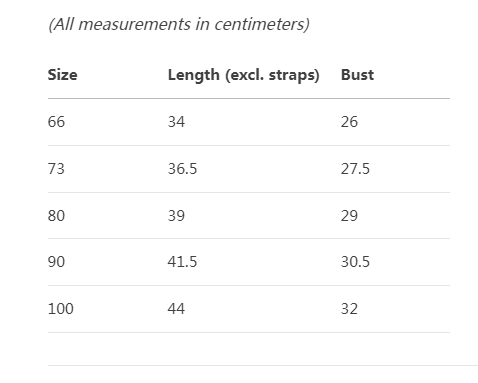Viewport: 478px width, 383px height.
Task: Click the Size column header
Action: tap(62, 75)
